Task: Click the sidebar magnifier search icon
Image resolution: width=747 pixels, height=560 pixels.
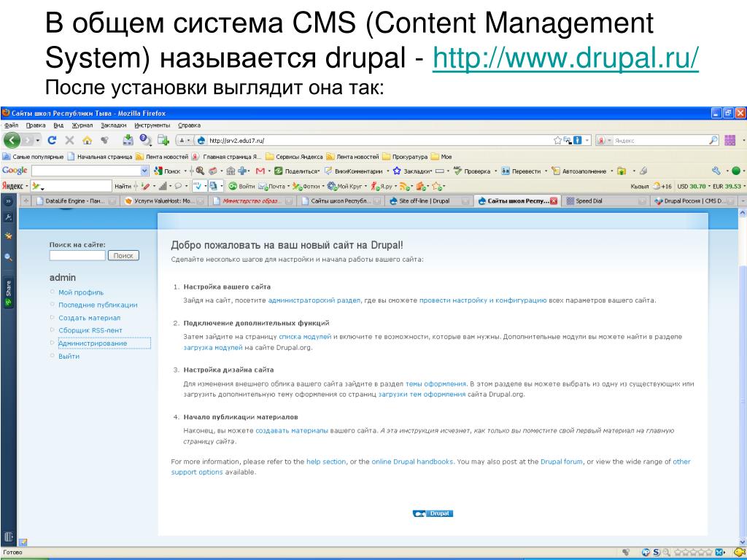Action: click(x=8, y=257)
